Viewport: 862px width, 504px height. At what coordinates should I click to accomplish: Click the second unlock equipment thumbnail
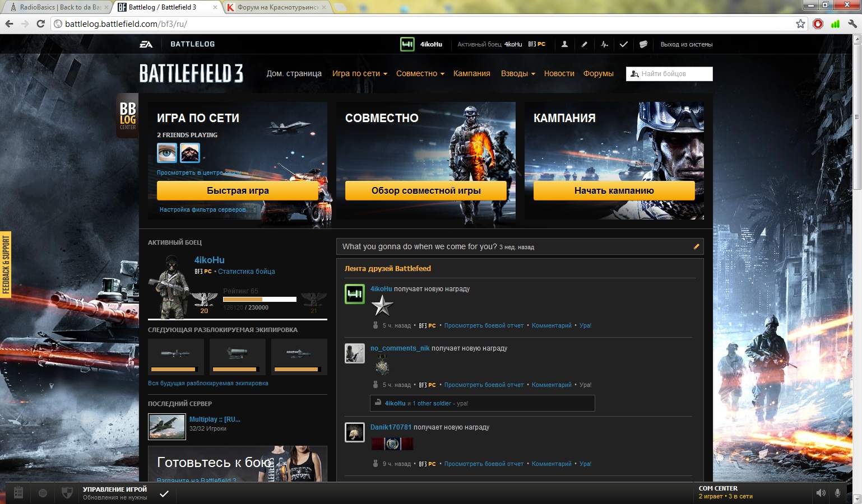click(x=238, y=357)
